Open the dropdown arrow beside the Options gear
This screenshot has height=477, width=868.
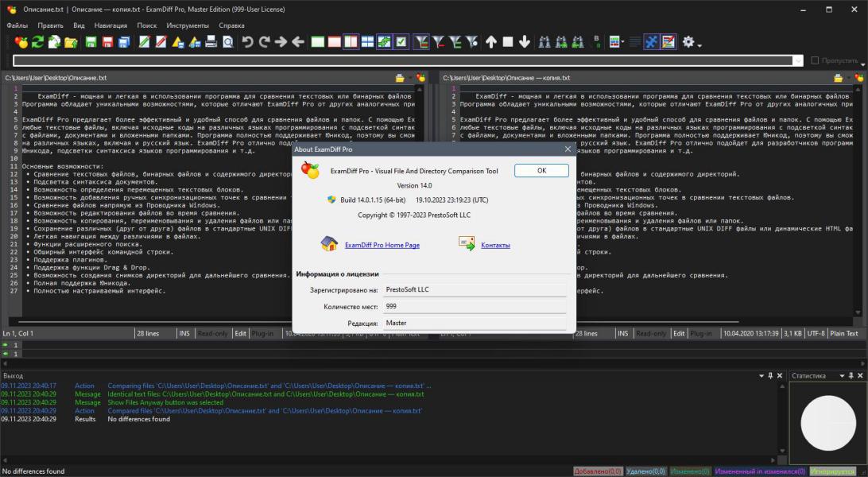click(x=699, y=45)
